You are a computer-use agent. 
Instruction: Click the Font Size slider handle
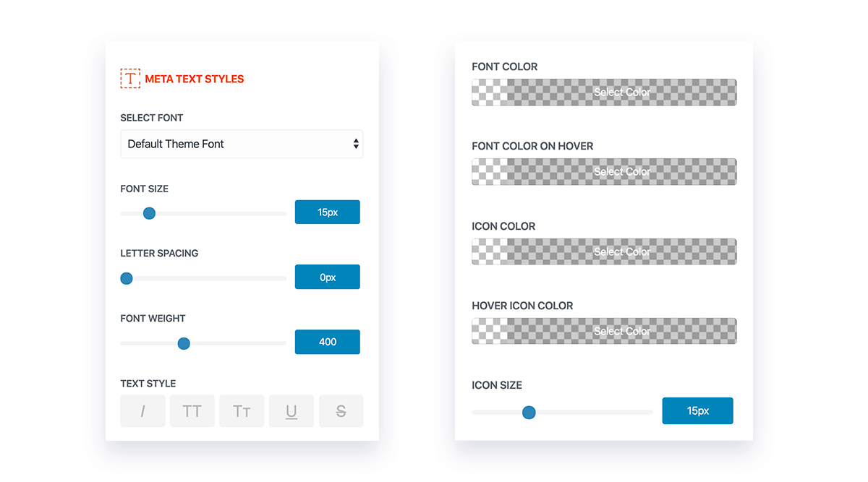[x=149, y=213]
